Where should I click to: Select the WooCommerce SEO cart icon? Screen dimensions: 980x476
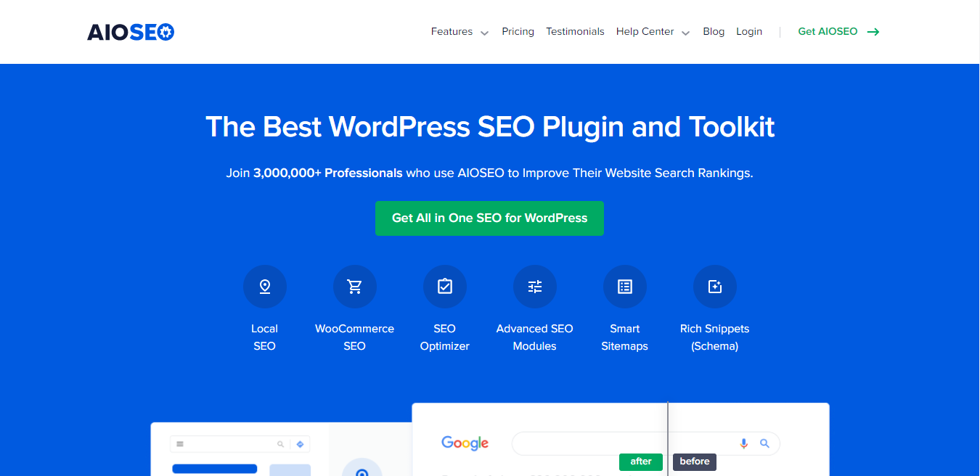pyautogui.click(x=355, y=287)
